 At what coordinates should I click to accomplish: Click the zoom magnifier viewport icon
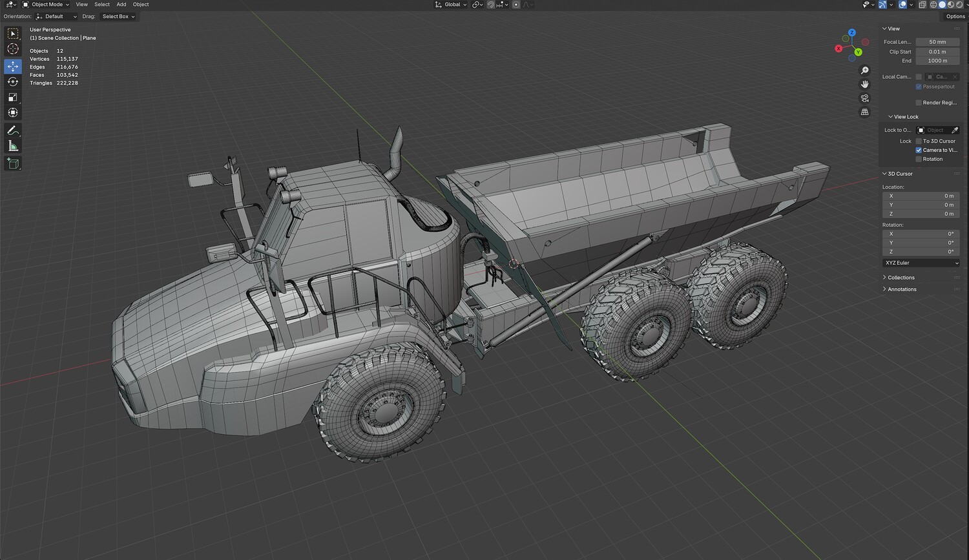[x=865, y=70]
